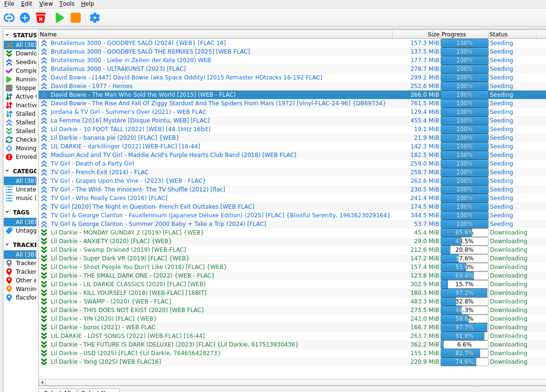
Task: Select torrent Jordana & TV Girl - Summer's Over
Action: point(128,112)
